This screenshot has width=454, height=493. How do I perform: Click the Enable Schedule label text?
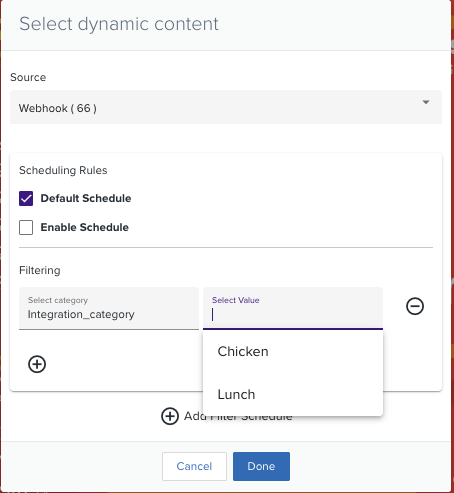pos(85,227)
